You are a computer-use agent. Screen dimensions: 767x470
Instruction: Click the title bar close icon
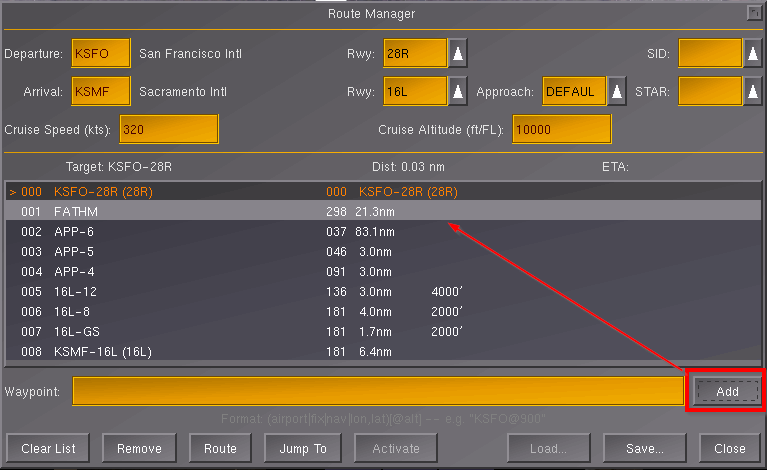pyautogui.click(x=753, y=13)
